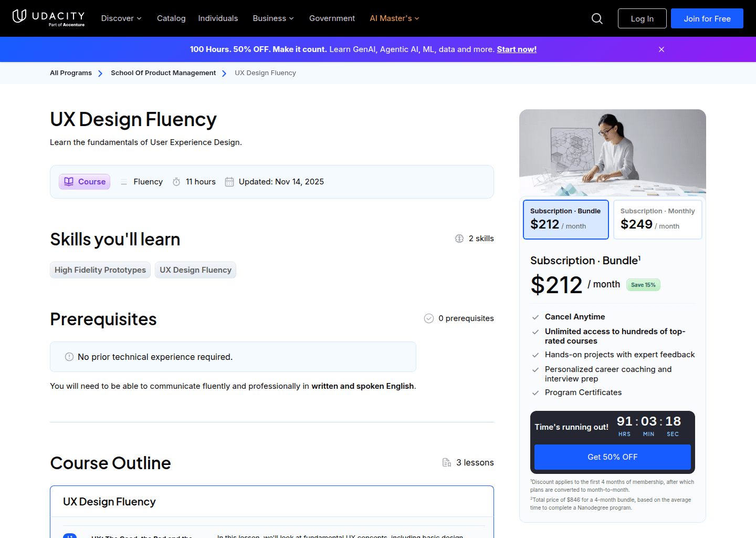
Task: Navigate to the Catalog menu item
Action: (171, 18)
